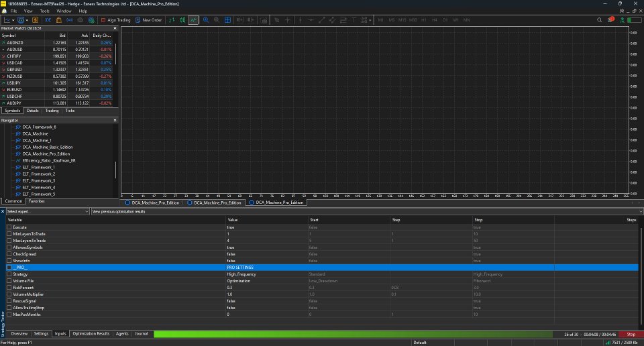Open the Select expert dropdown
The image size is (644, 346).
tap(48, 211)
